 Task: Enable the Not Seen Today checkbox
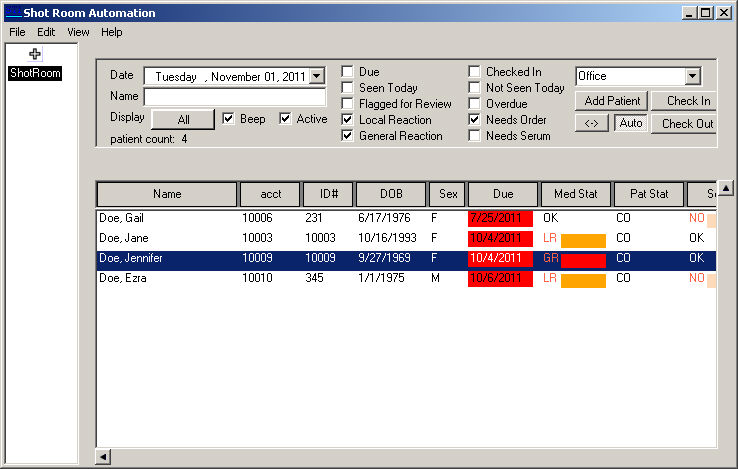pos(474,88)
